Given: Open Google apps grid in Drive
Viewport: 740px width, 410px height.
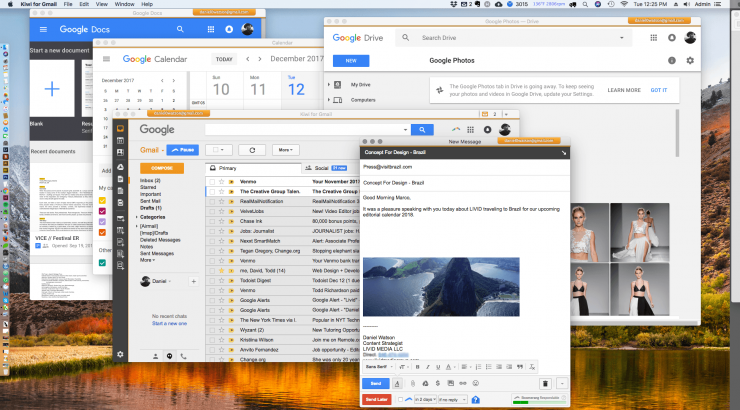Looking at the screenshot, I should 654,38.
